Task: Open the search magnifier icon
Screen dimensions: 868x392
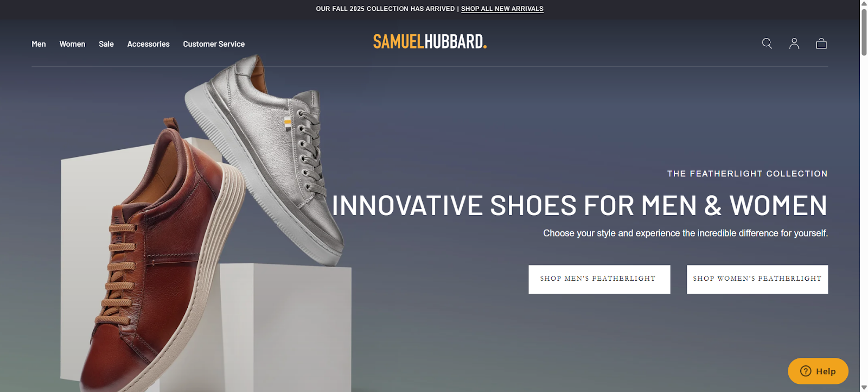Action: pyautogui.click(x=767, y=43)
